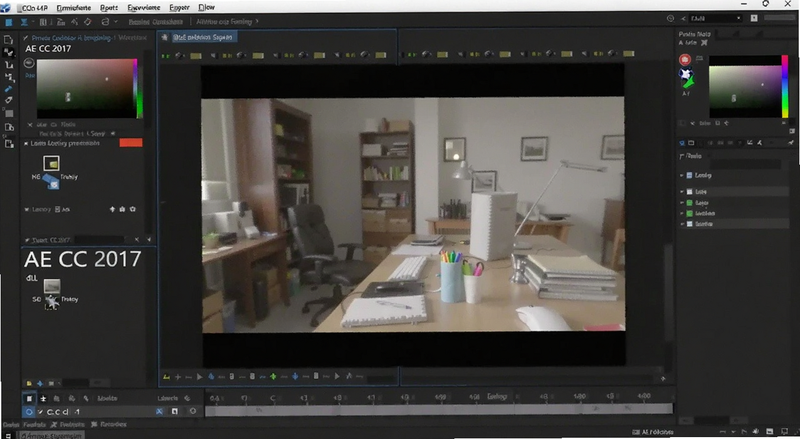Screen dimensions: 800x439
Task: Toggle the blue circle switch on the timeline layer row
Action: 29,411
